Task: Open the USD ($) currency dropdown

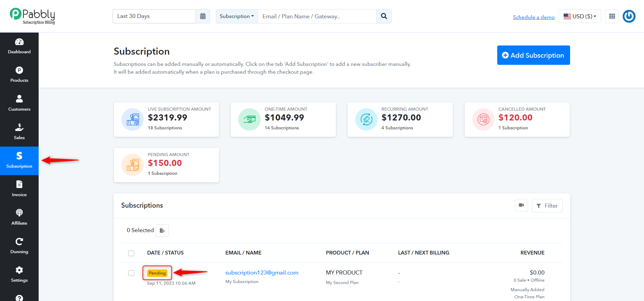Action: [580, 16]
